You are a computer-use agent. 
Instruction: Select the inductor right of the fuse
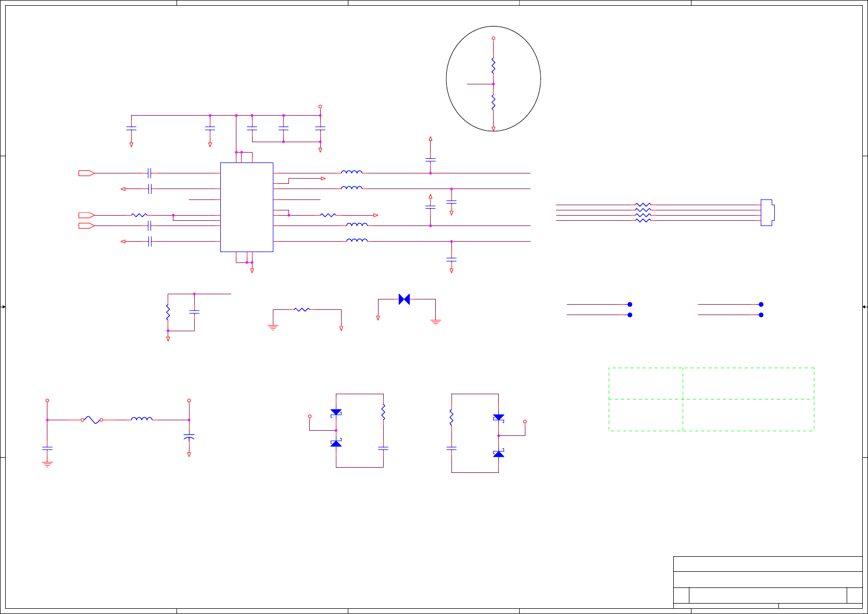pos(142,418)
